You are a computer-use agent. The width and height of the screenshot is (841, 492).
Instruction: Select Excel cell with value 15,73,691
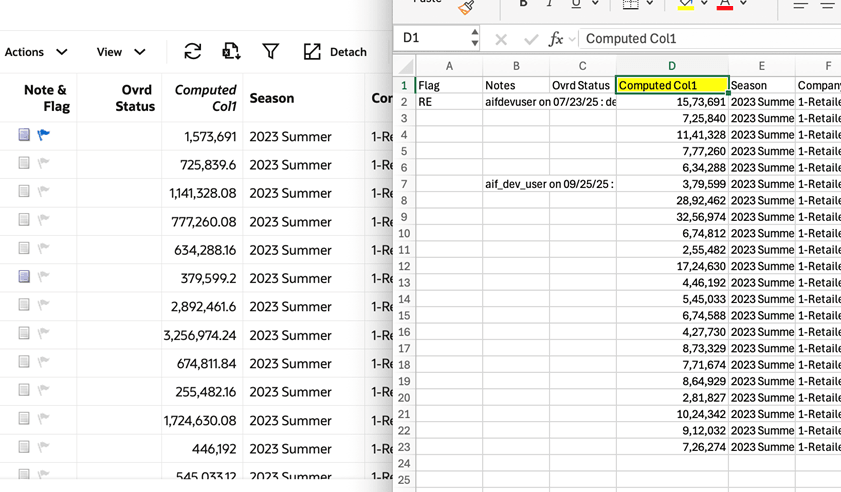(x=672, y=102)
